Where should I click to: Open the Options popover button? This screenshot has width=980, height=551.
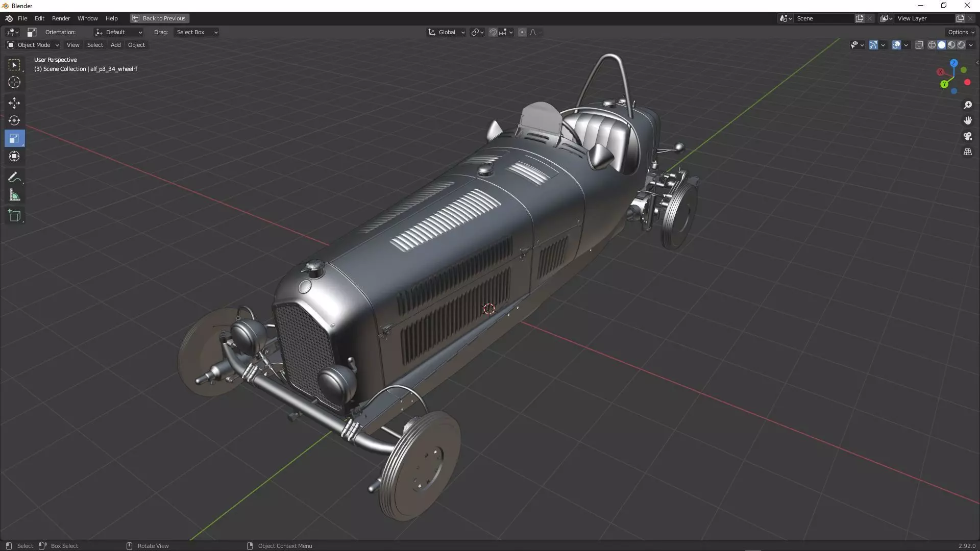coord(961,32)
